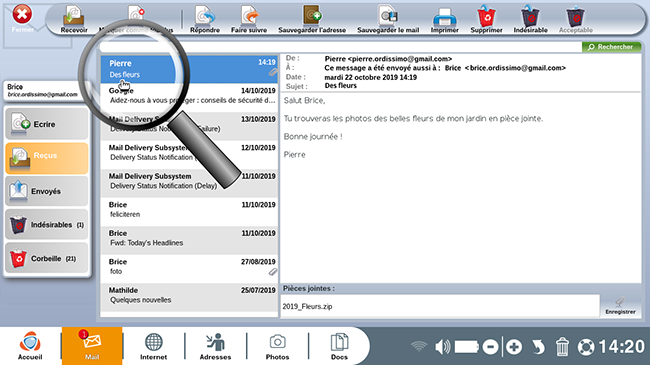This screenshot has width=650, height=365.
Task: Click the 2019_Fleurs.zip attachment
Action: [307, 307]
